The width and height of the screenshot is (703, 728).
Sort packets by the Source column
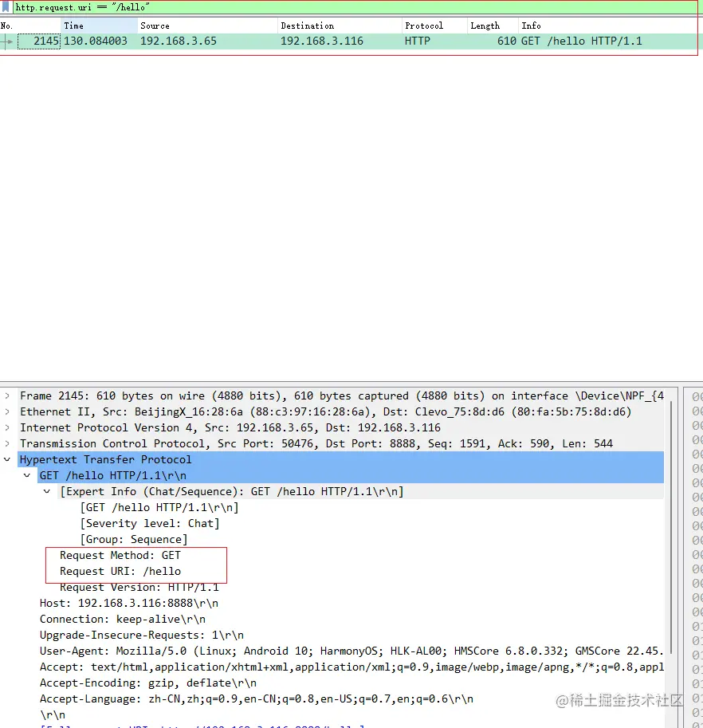pyautogui.click(x=207, y=26)
